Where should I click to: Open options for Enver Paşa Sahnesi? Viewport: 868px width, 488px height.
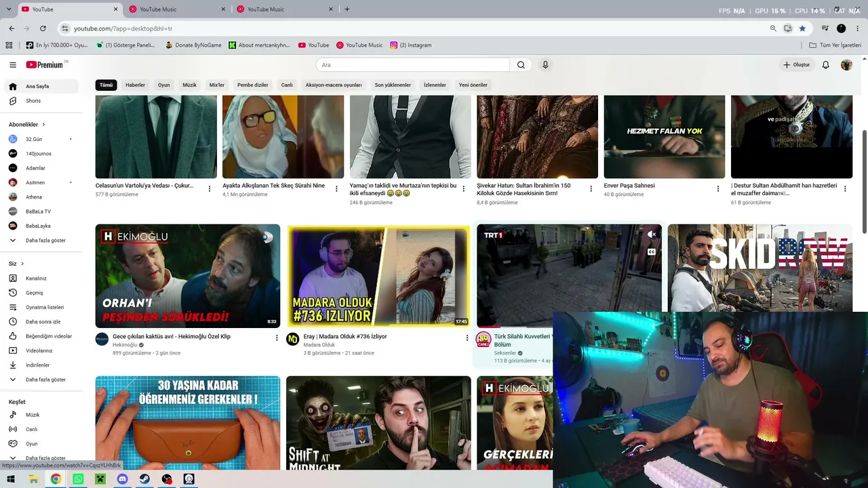718,188
